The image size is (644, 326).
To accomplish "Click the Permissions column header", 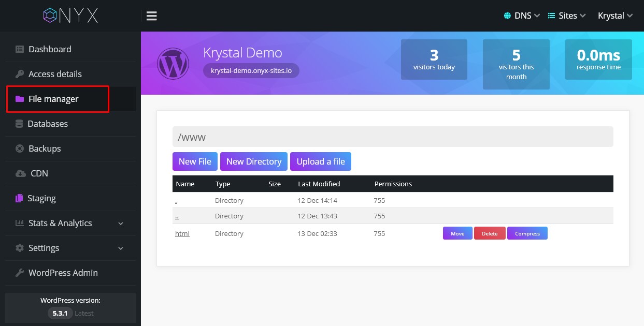I will click(x=393, y=184).
